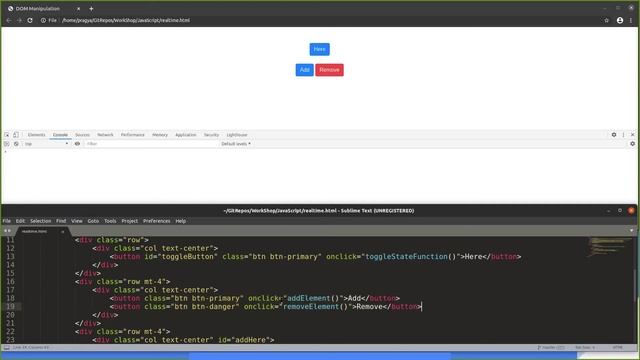Open the Tab Size selector in status bar
The image size is (640, 360).
click(x=585, y=347)
